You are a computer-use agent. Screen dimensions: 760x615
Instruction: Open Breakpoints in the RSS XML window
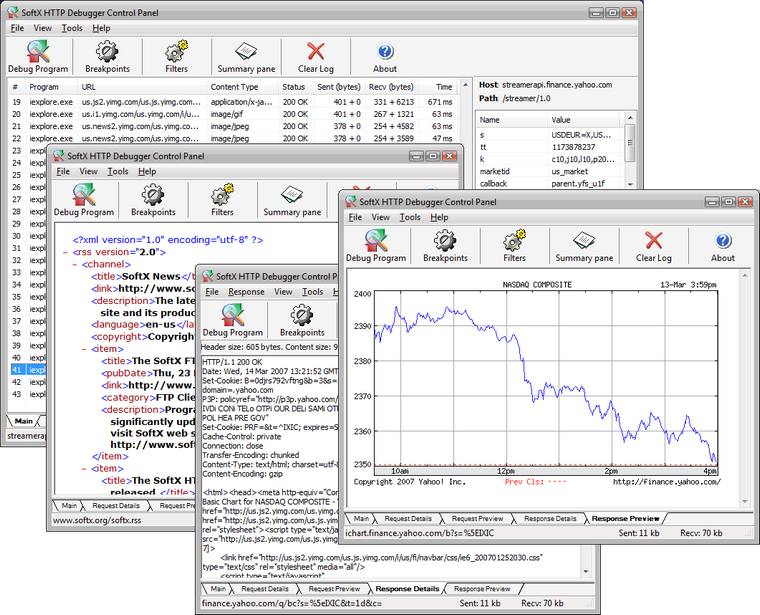(x=153, y=200)
